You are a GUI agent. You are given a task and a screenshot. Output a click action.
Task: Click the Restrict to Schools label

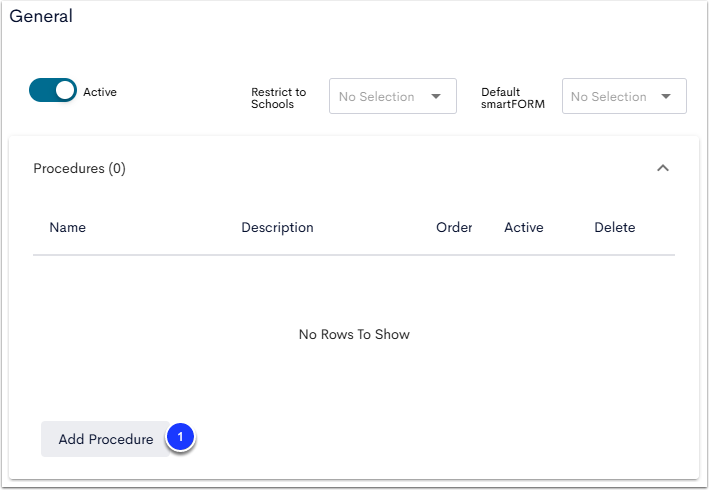coord(279,98)
